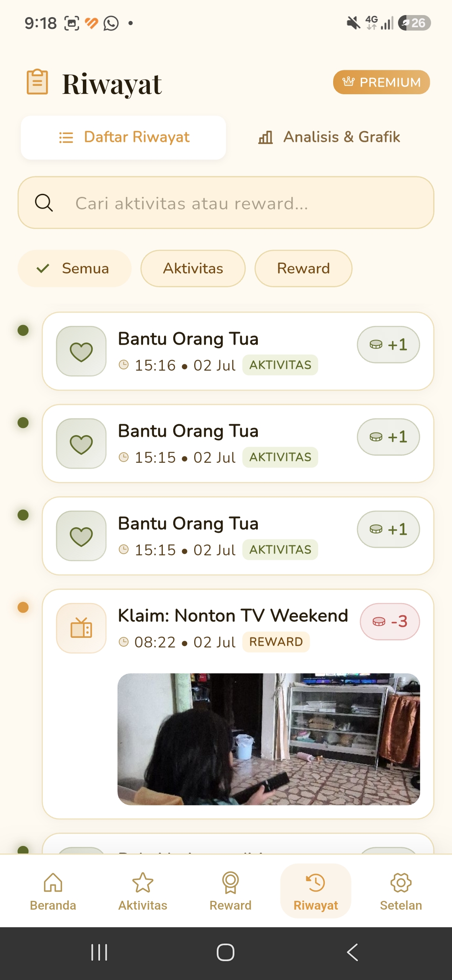Tap the Riwayat clipboard icon beside title
The image size is (452, 980).
click(x=38, y=82)
